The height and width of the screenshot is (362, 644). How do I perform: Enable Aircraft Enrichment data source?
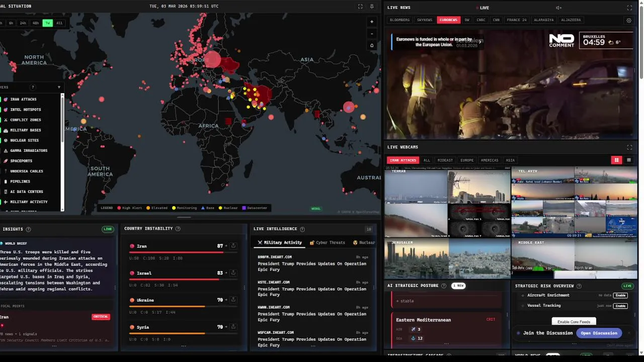pyautogui.click(x=620, y=296)
